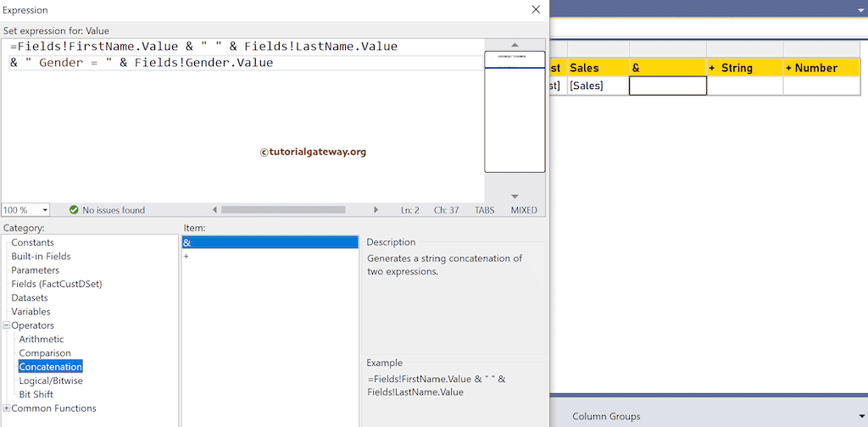The height and width of the screenshot is (427, 868).
Task: Select Arithmetic under Operators
Action: [x=42, y=339]
